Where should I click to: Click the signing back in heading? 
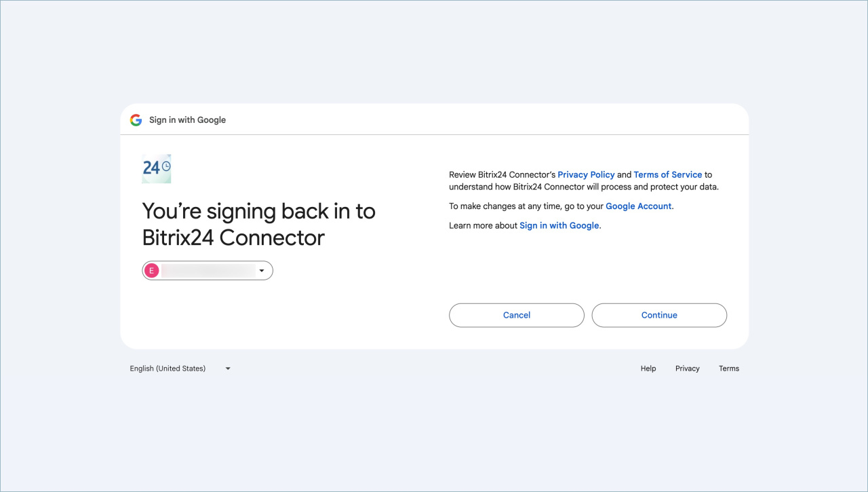tap(258, 224)
